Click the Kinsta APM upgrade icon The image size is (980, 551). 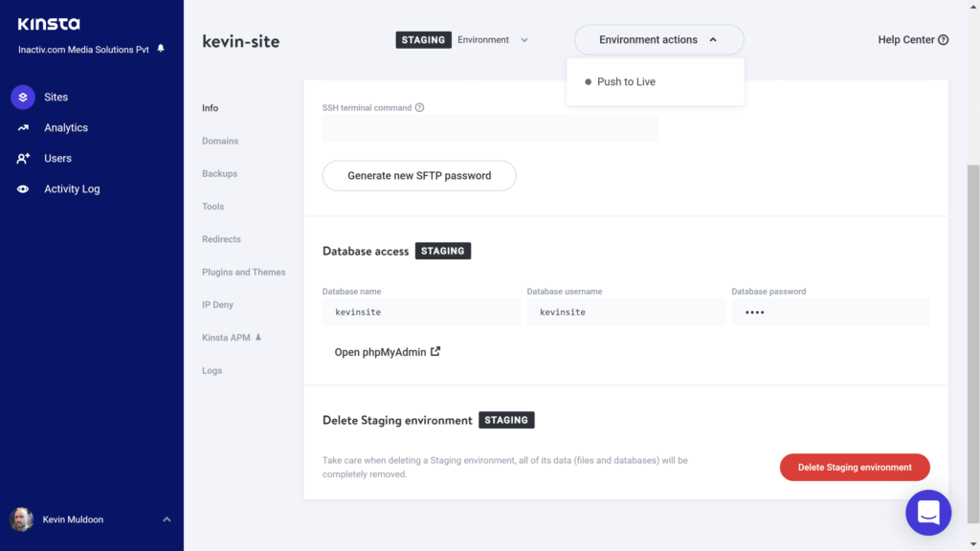(x=258, y=338)
